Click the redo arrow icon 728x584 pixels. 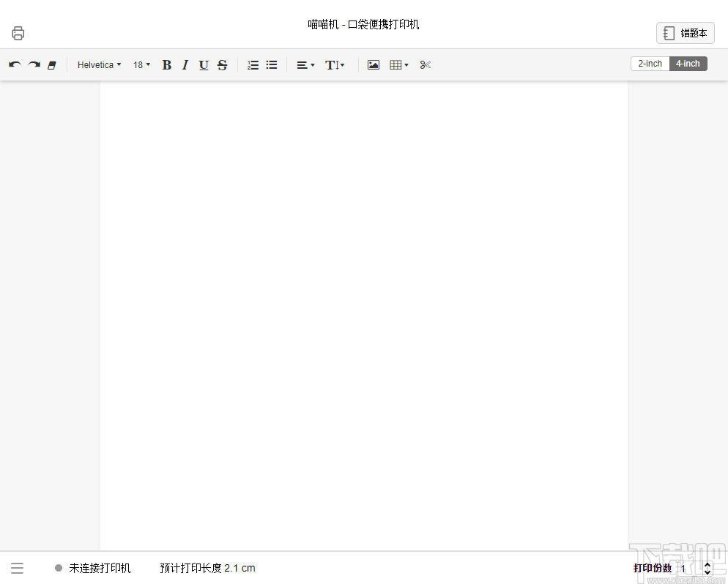click(x=33, y=64)
